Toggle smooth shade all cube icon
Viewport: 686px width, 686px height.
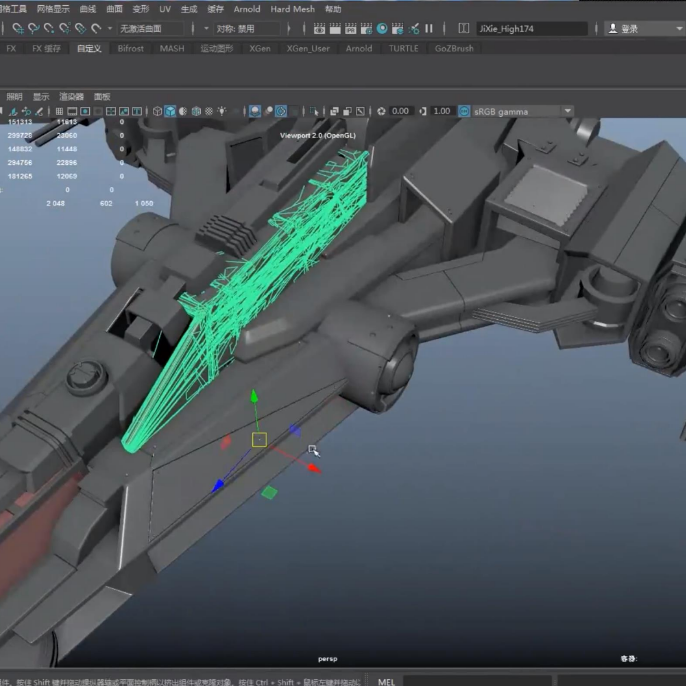point(170,111)
